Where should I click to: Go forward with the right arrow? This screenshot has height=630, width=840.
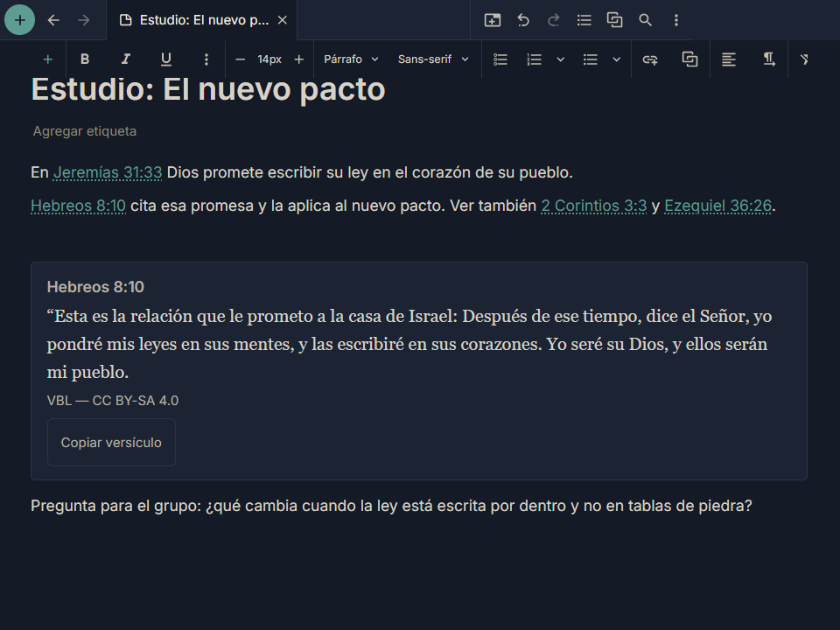click(x=84, y=20)
